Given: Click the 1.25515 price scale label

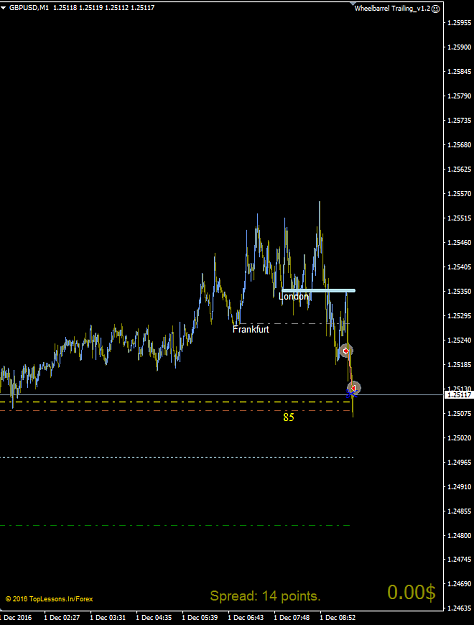Looking at the screenshot, I should click(x=459, y=218).
